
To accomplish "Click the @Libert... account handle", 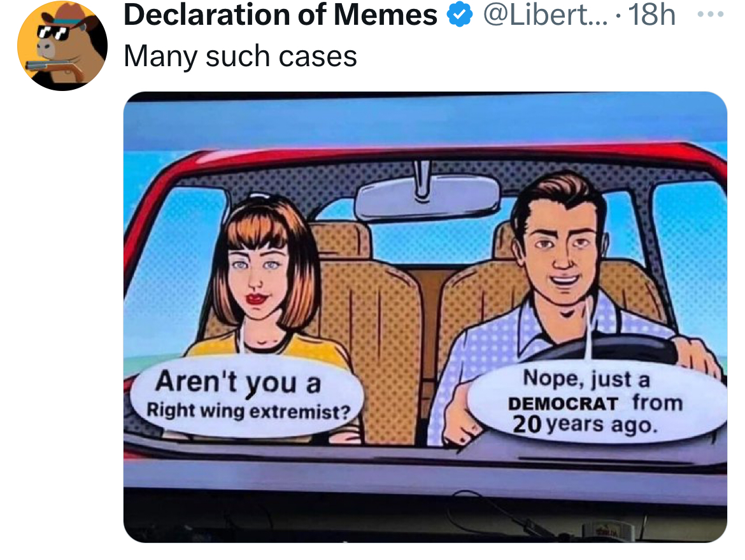I will pyautogui.click(x=545, y=15).
